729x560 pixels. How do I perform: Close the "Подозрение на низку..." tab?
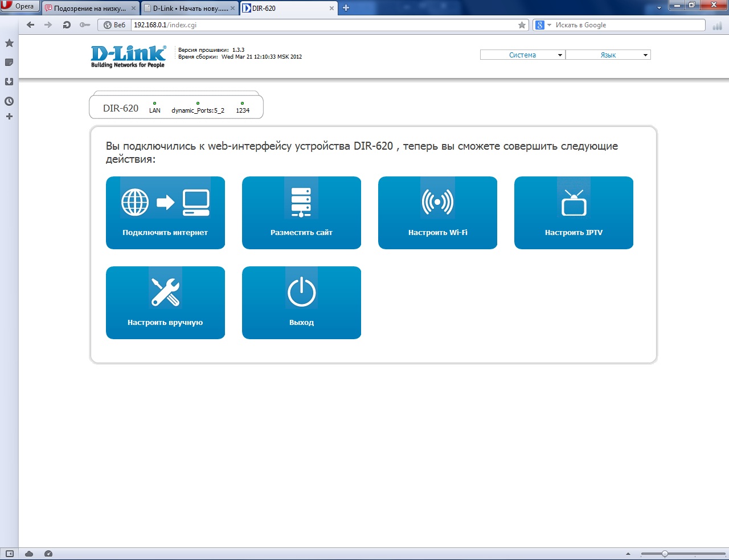[133, 9]
